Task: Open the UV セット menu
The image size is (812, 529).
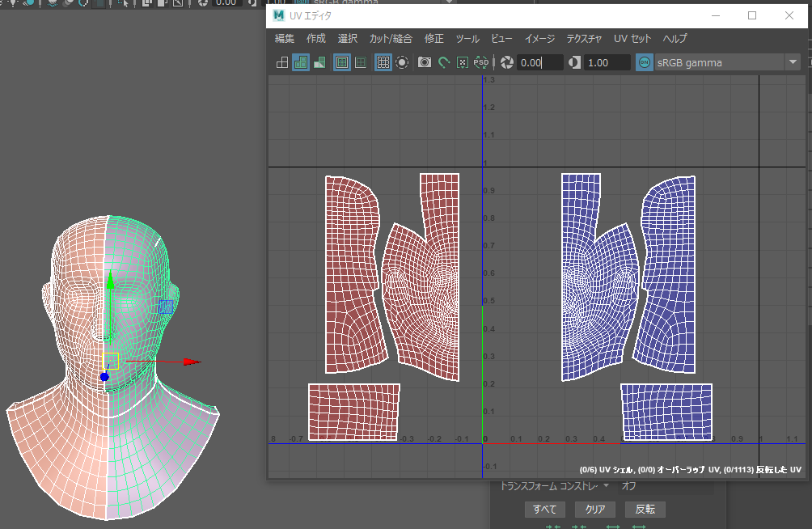Action: pyautogui.click(x=632, y=39)
